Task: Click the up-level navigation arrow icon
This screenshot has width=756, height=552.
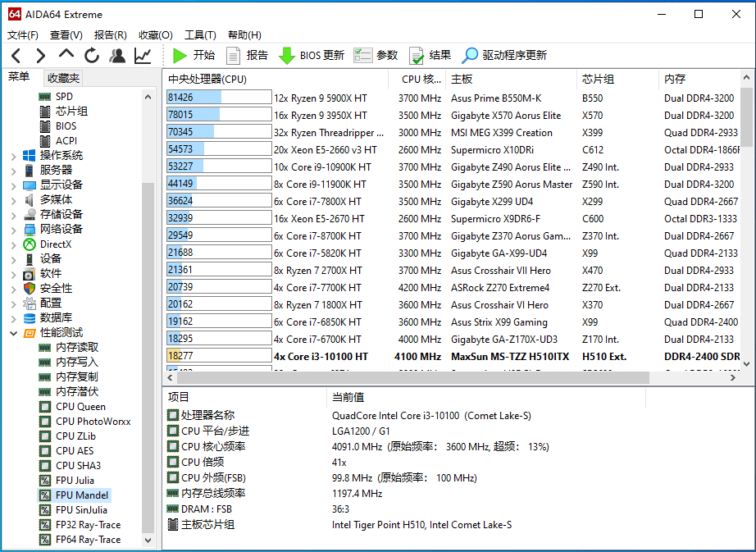Action: tap(66, 54)
